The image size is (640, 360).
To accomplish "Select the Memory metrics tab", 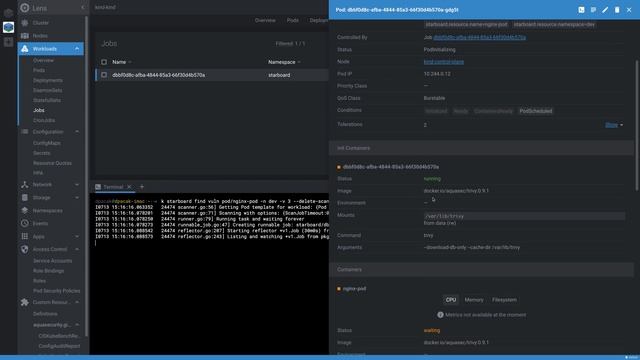I will [474, 300].
